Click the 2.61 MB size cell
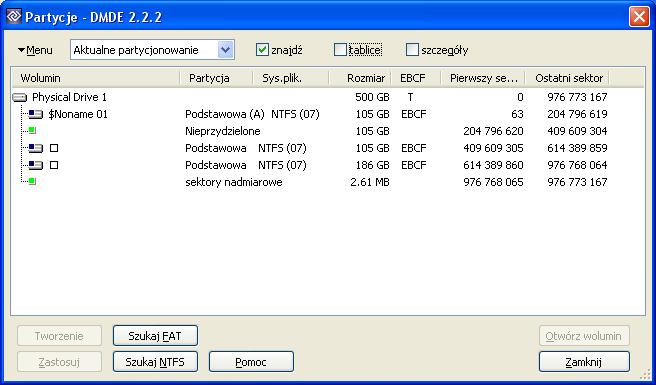Viewport: 656px width, 385px height. [370, 182]
